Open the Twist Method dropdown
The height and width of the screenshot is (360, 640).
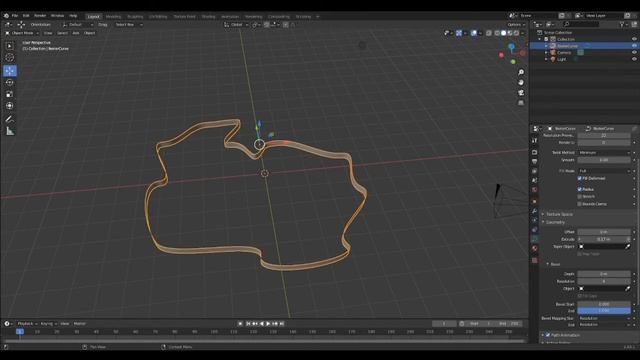coord(604,153)
